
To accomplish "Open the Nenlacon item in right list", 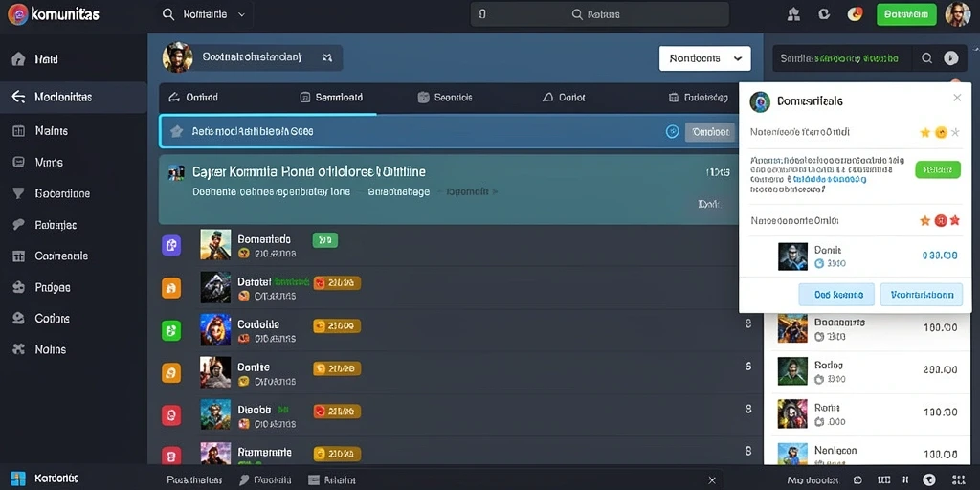I will pos(869,452).
